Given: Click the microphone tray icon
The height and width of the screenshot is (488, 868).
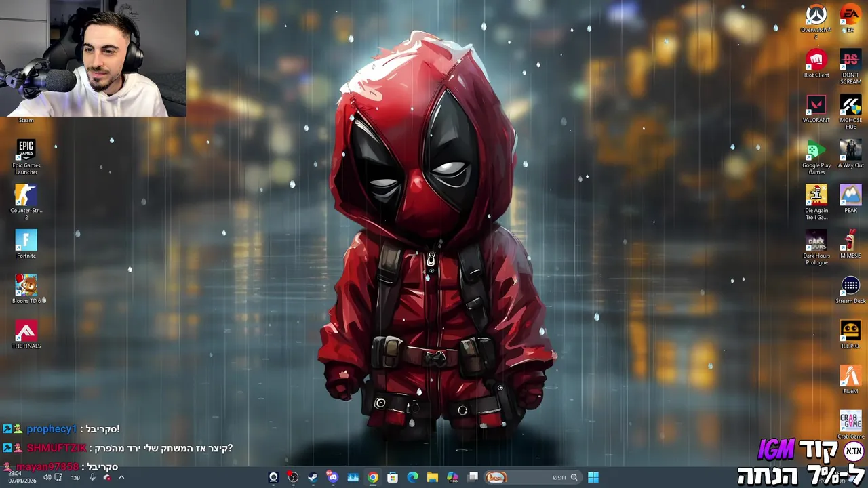Looking at the screenshot, I should point(93,477).
